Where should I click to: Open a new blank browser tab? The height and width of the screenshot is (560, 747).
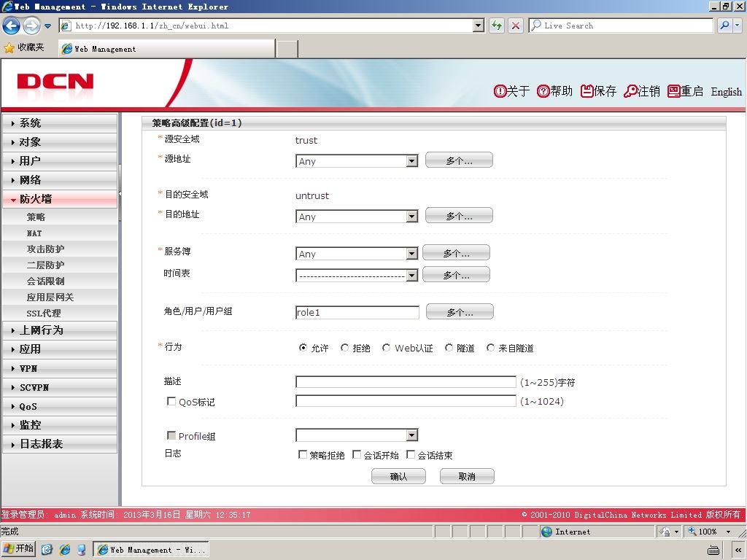pyautogui.click(x=287, y=49)
